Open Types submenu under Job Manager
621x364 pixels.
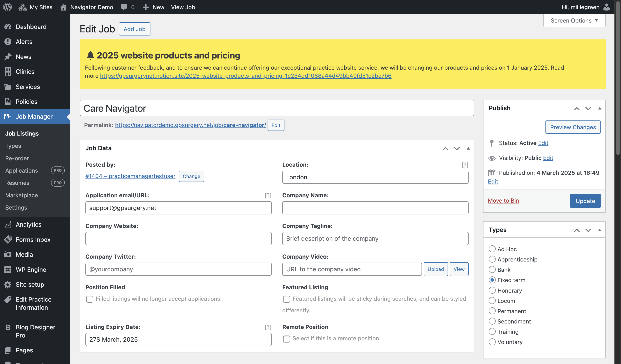point(13,146)
